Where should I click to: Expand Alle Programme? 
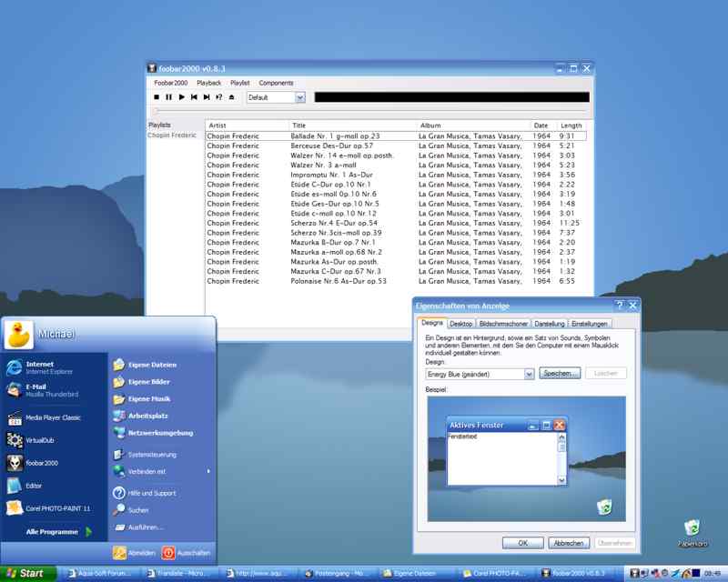[x=58, y=532]
